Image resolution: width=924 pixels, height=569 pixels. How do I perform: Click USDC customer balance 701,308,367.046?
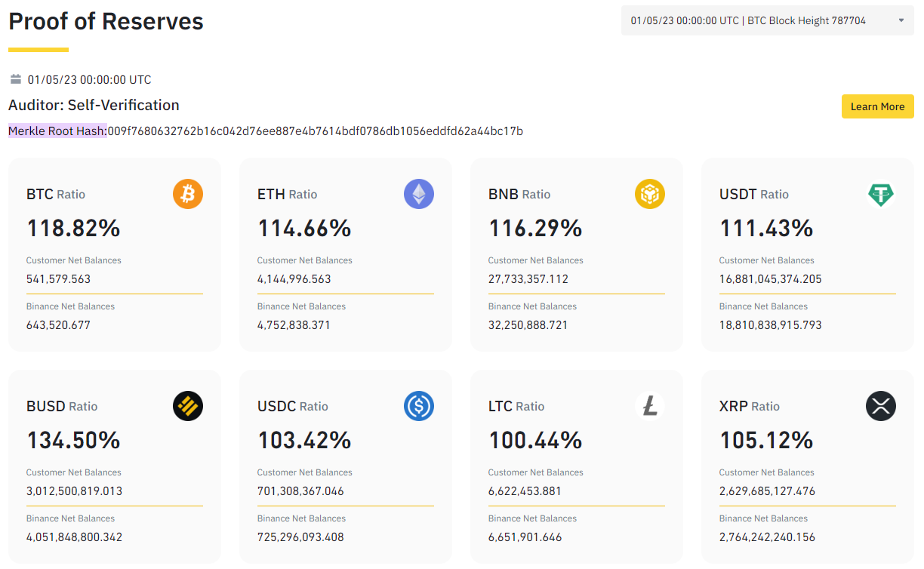click(x=300, y=491)
